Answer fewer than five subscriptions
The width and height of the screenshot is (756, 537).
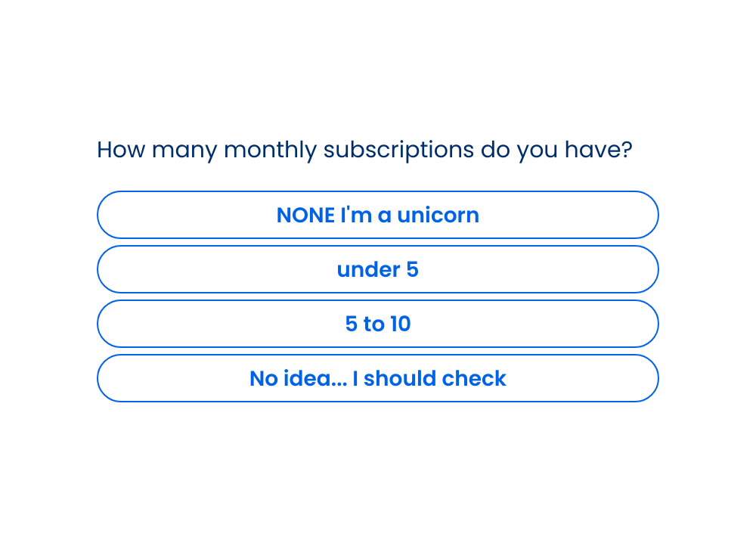(377, 269)
